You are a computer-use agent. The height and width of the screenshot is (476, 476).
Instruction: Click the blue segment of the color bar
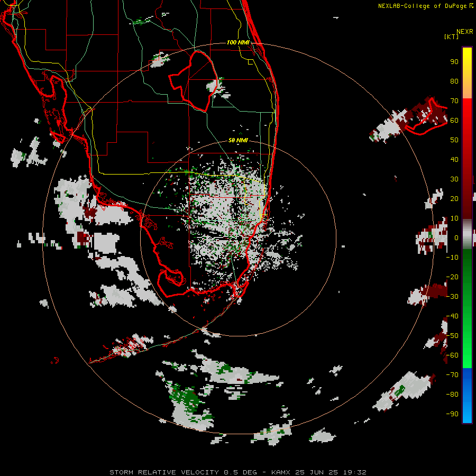(467, 395)
